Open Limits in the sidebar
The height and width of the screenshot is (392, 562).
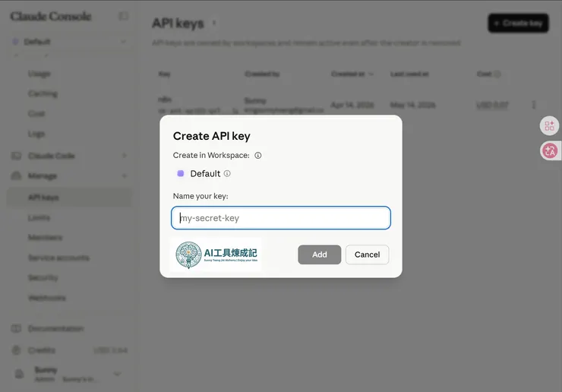(x=39, y=218)
